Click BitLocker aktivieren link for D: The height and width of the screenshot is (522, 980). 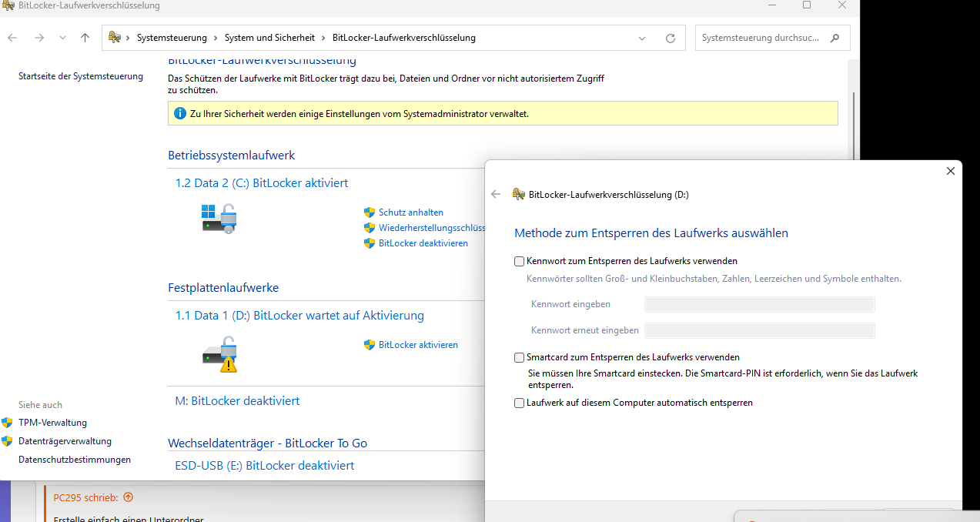pyautogui.click(x=418, y=345)
